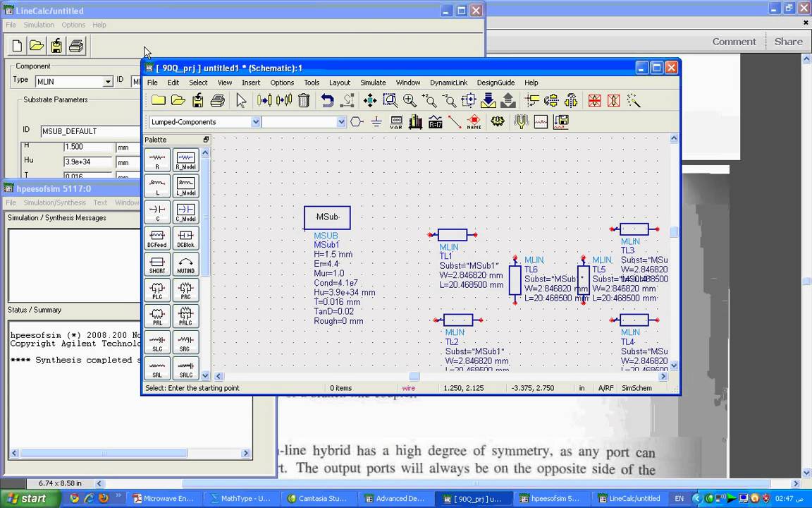Insert ground symbol from toolbar
Screen dimensions: 812x508
point(376,122)
